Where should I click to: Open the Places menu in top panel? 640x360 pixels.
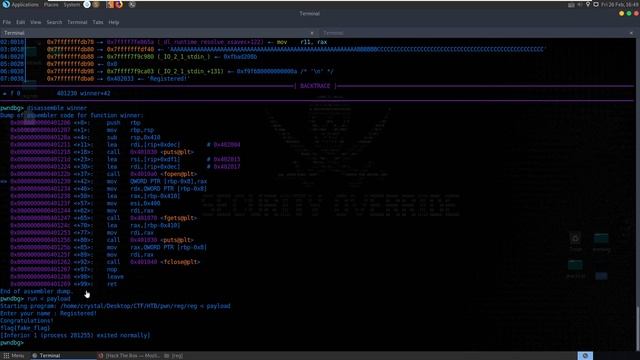coord(51,4)
